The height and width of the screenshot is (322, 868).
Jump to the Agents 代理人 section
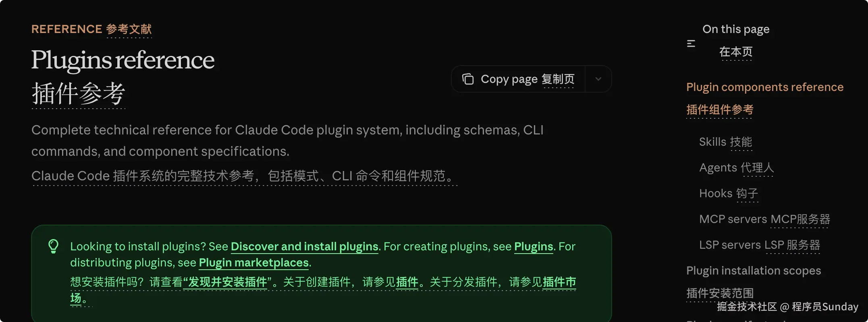(x=737, y=167)
